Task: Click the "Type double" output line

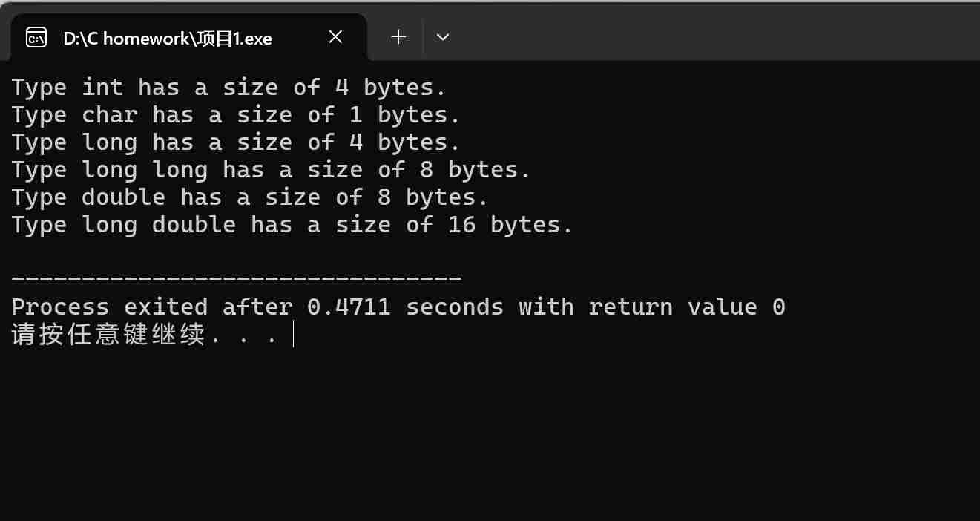Action: [249, 197]
